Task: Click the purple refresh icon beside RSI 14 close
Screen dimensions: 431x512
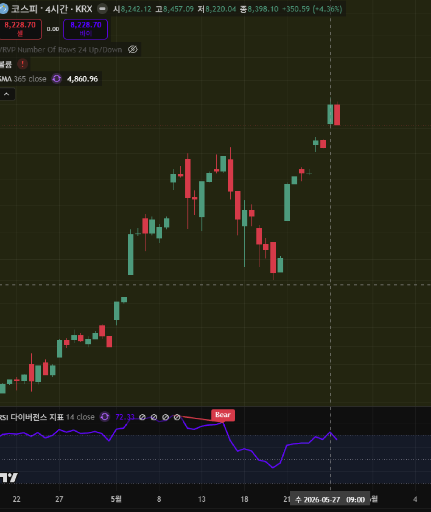Action: click(x=105, y=417)
